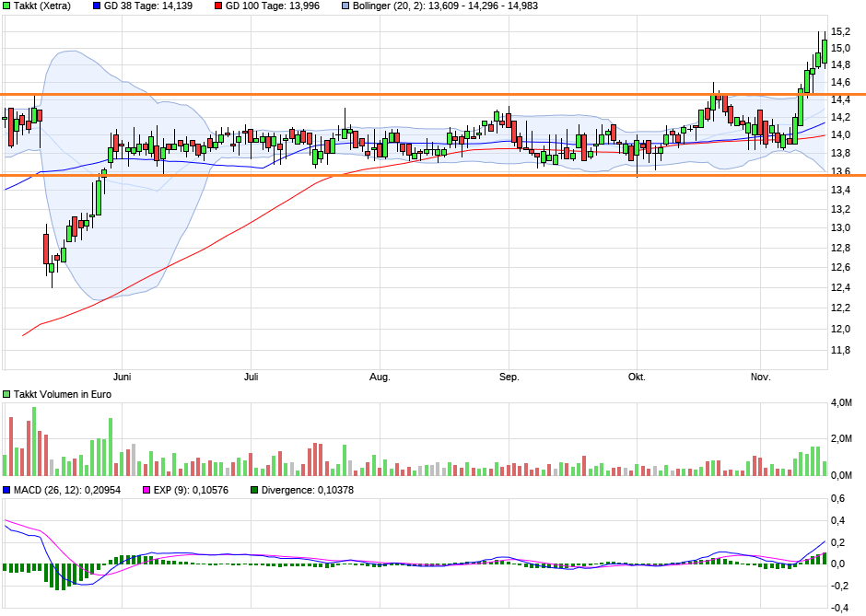The width and height of the screenshot is (866, 616).
Task: Select the Sep. label on the time axis
Action: point(509,378)
